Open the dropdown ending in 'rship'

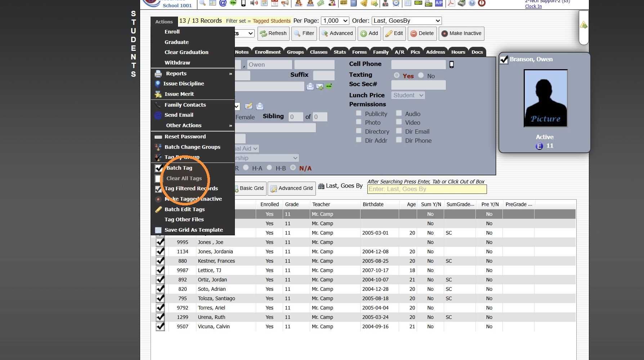coord(267,158)
